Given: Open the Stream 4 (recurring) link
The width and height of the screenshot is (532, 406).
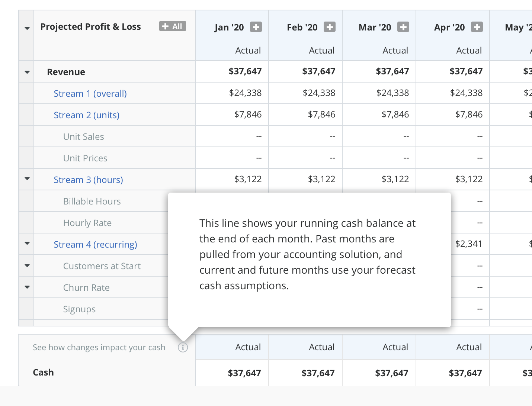Looking at the screenshot, I should coord(95,245).
